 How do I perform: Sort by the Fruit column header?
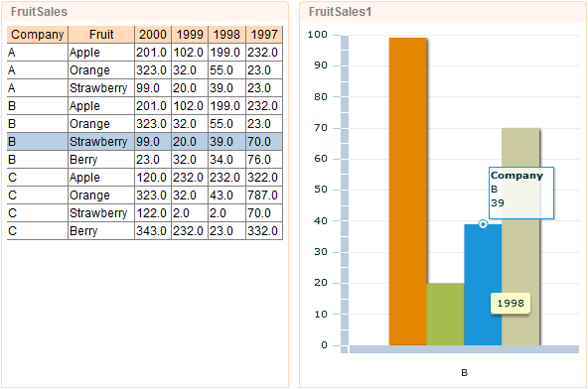pos(101,35)
